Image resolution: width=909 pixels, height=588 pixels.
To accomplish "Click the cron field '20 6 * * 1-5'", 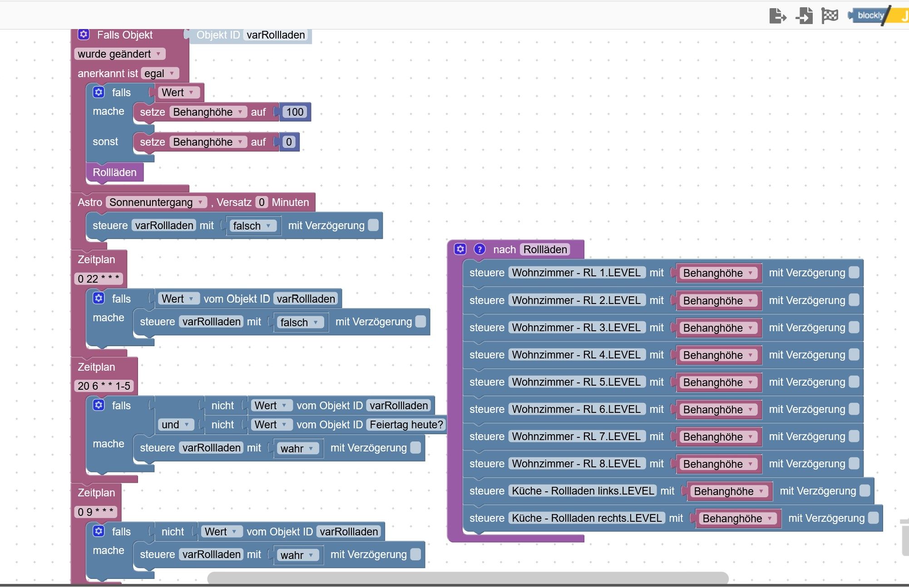I will 104,386.
